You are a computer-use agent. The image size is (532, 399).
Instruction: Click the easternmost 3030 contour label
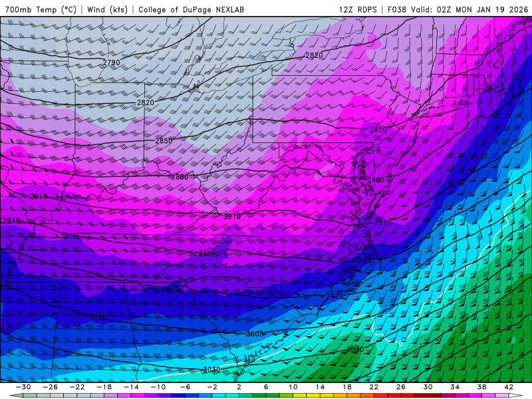(x=355, y=349)
